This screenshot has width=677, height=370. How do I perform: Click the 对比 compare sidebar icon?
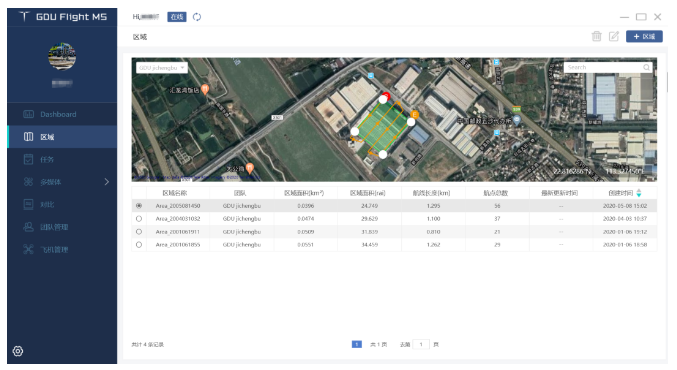coord(28,204)
